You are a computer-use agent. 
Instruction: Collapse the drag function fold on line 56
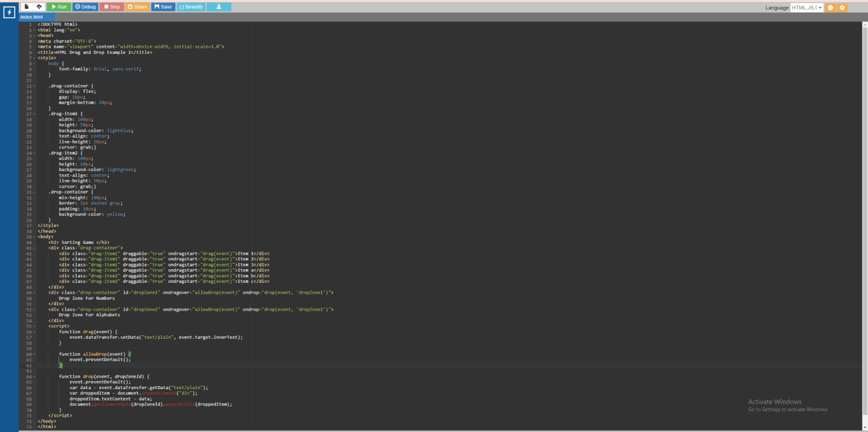point(34,332)
